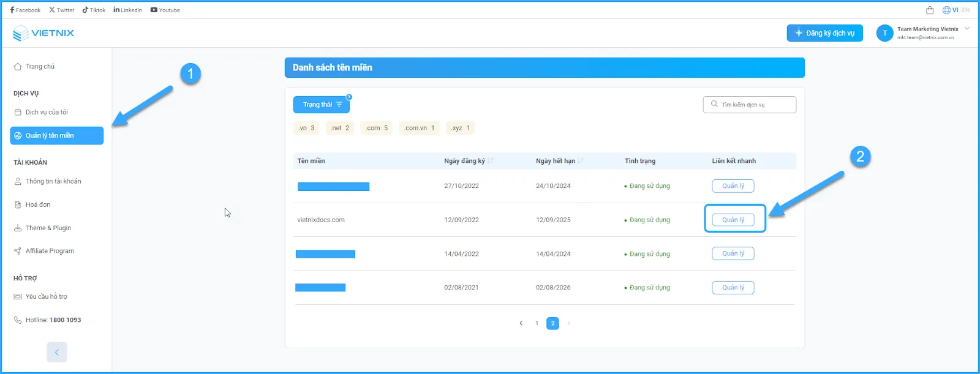Click email mkt.team@vietnix.com.vn
This screenshot has height=374, width=980.
tap(925, 37)
